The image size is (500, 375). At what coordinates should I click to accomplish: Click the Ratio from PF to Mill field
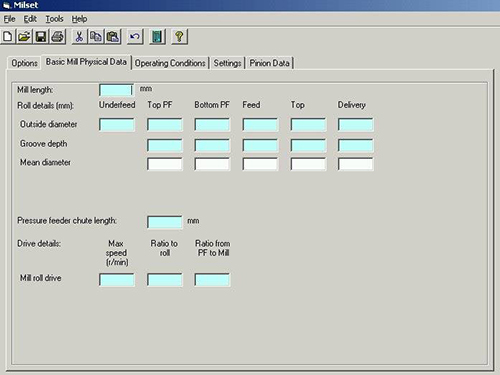(212, 280)
